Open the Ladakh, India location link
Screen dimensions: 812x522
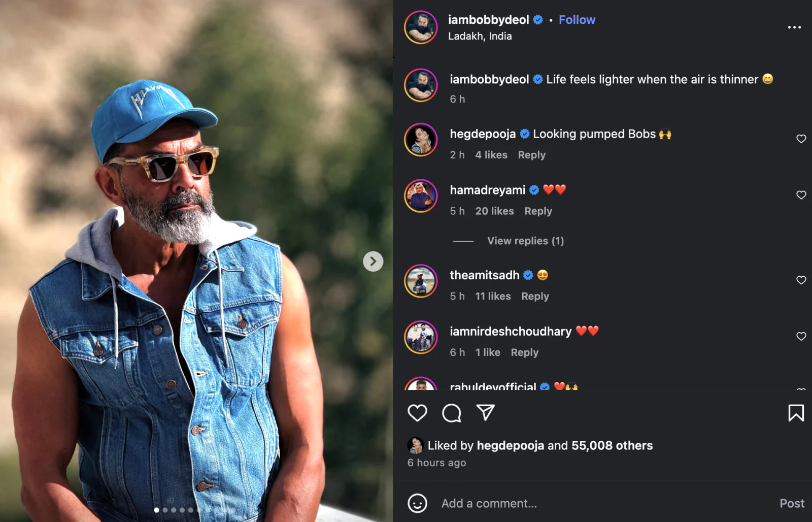coord(480,36)
